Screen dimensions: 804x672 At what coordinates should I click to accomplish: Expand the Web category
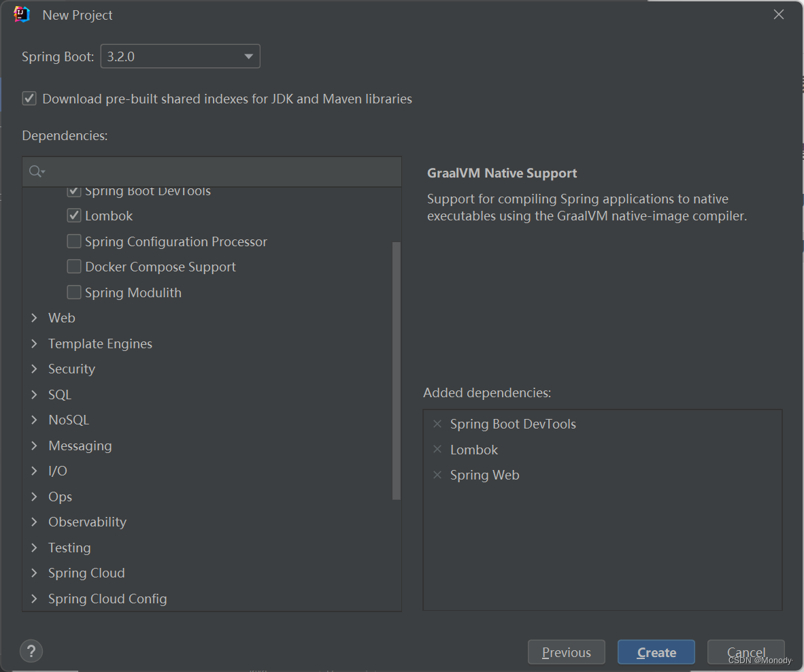(x=35, y=318)
